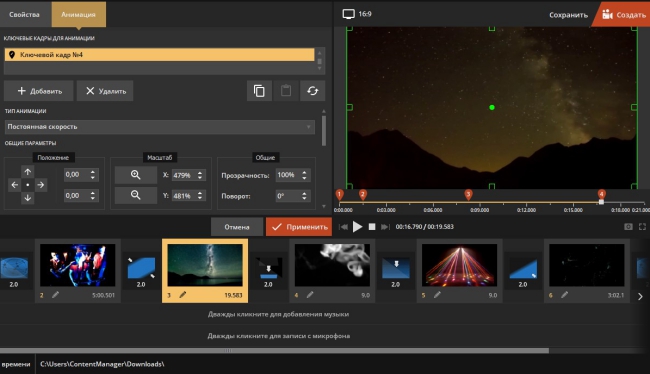Move position left with the arrow
Image resolution: width=650 pixels, height=374 pixels.
tap(15, 185)
